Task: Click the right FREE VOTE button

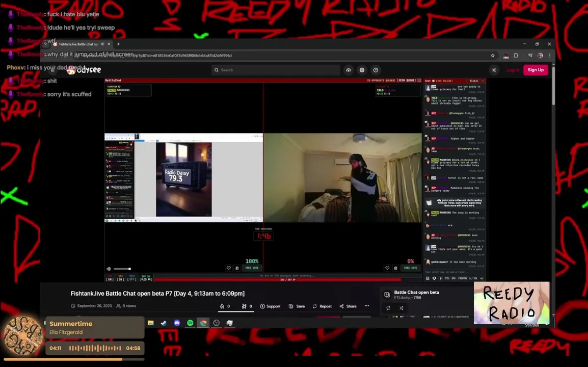Action: click(411, 268)
